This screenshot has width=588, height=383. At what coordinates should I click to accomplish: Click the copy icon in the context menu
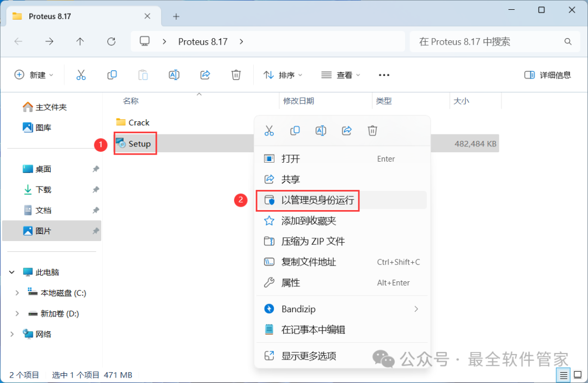295,131
